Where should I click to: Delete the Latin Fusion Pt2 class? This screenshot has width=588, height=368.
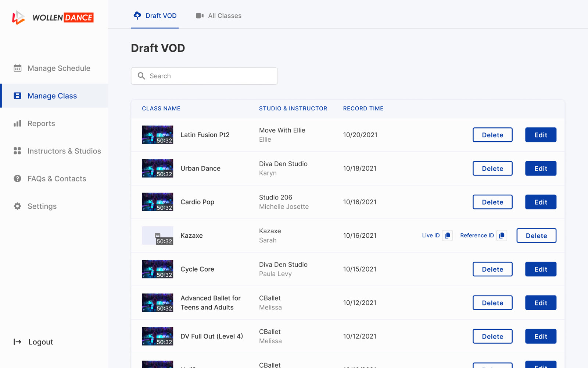coord(492,135)
